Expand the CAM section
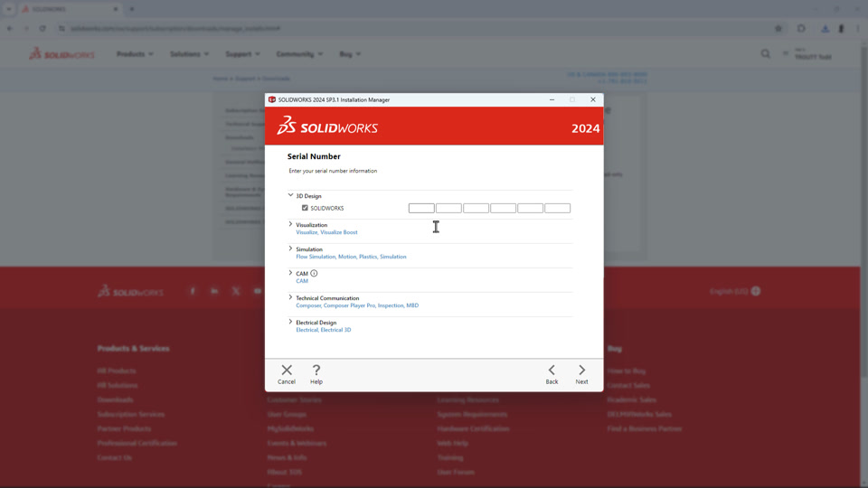 point(290,273)
